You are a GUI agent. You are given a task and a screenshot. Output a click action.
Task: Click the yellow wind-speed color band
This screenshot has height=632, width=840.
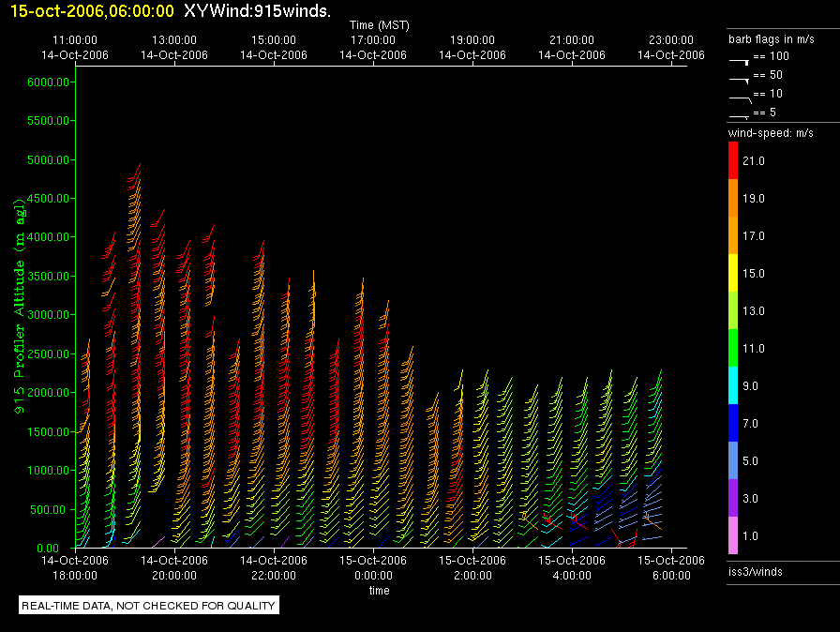click(733, 273)
